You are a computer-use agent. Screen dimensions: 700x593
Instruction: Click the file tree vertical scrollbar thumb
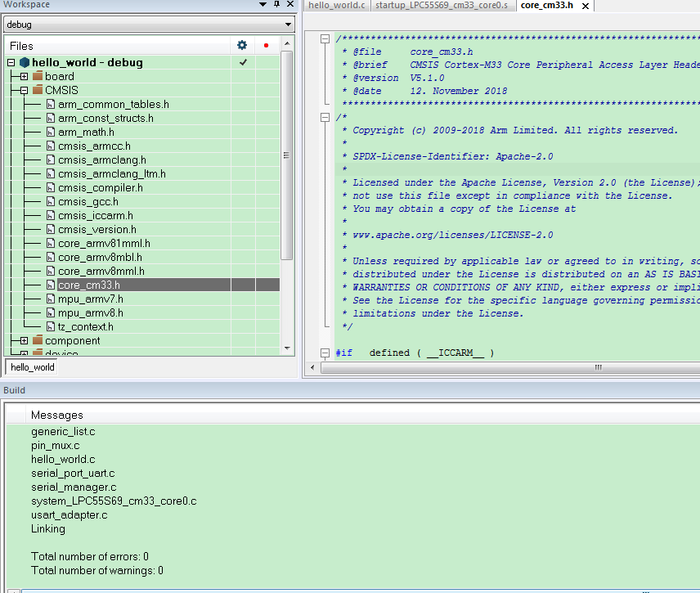[x=287, y=155]
